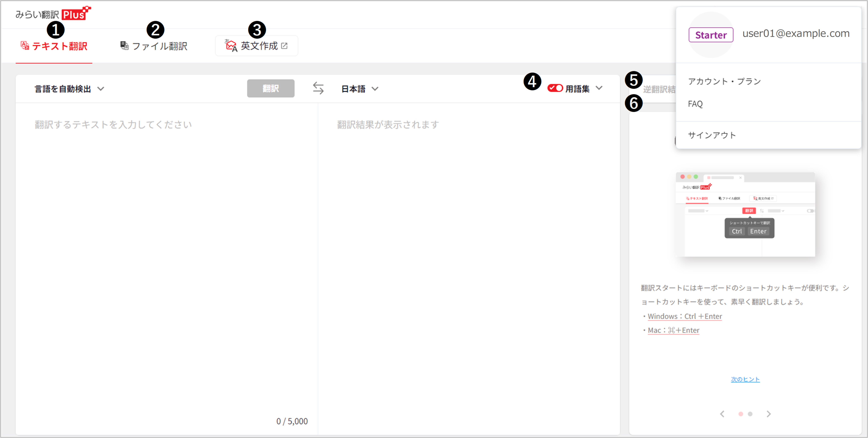Open the 英文作成 tool
Screen dimensions: 868x438
tap(256, 46)
